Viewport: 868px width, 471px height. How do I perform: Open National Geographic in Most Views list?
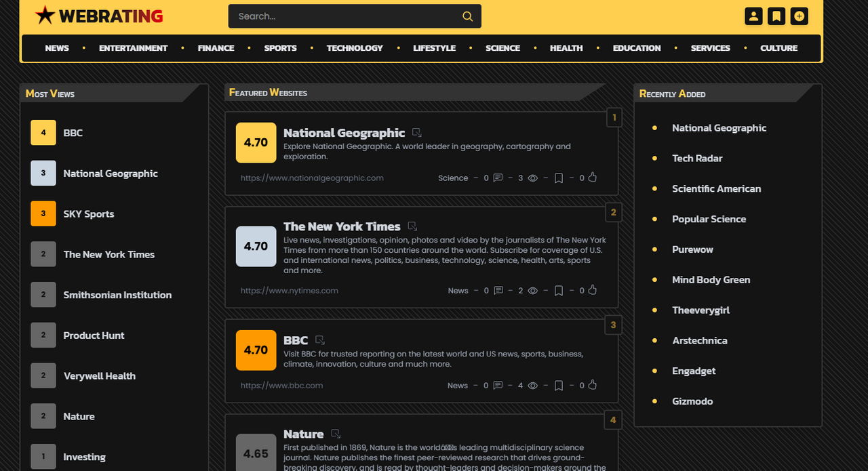coord(111,173)
